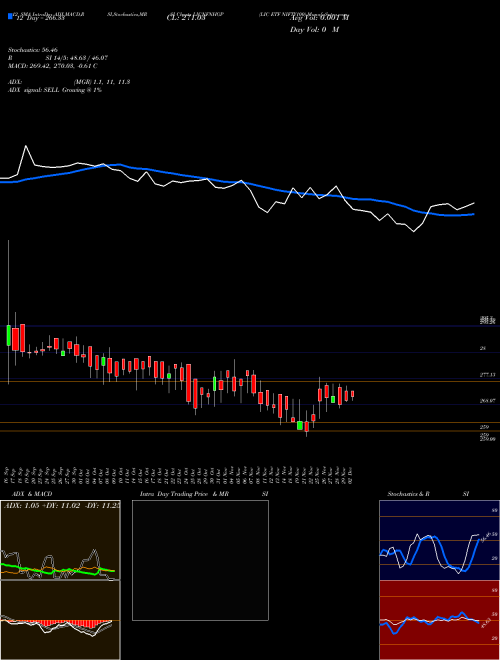This screenshot has height=660, width=500.
Task: Click the 'Day Vol: 0 M' readout
Action: coord(314,30)
